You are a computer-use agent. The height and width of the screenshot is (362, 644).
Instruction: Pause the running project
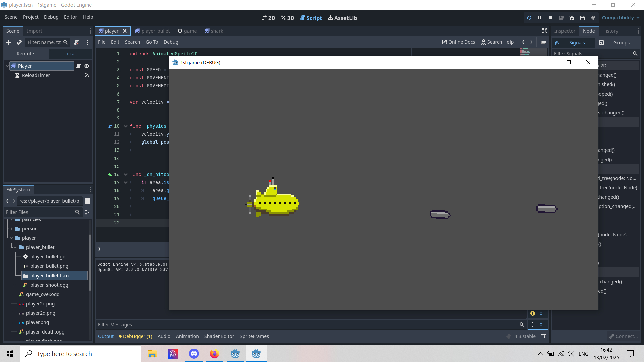pos(539,18)
